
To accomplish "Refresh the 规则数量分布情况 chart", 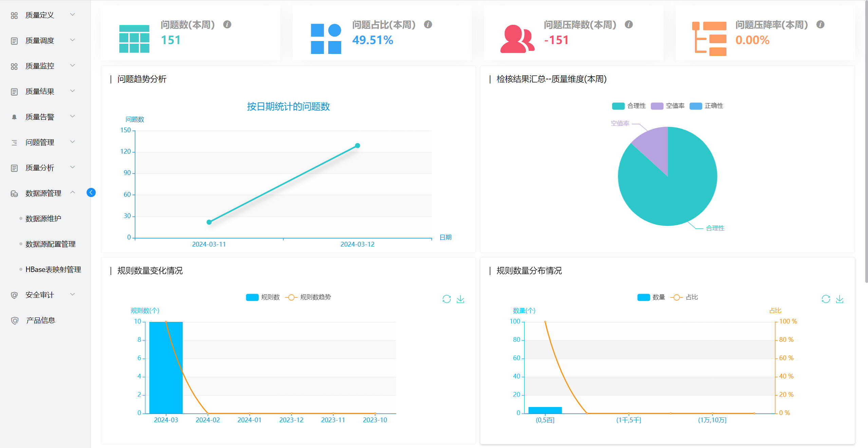I will [x=826, y=299].
